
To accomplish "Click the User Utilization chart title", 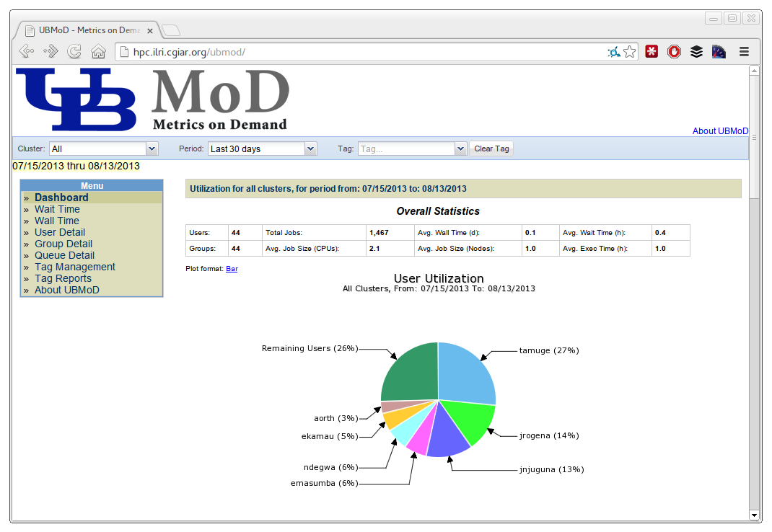I will (439, 278).
